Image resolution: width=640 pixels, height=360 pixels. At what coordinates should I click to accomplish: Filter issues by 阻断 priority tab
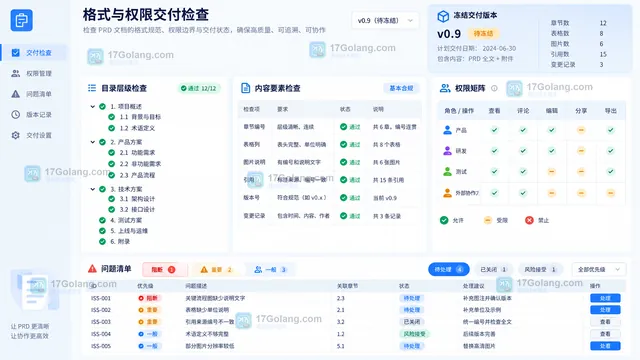[x=164, y=269]
